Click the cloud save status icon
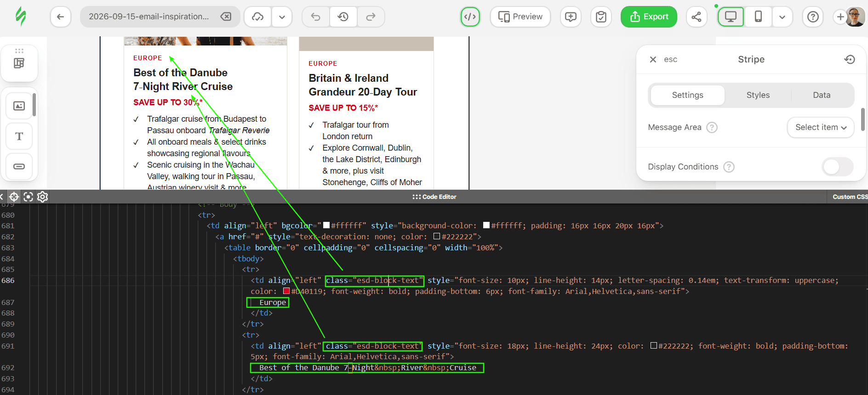This screenshot has height=395, width=868. [257, 17]
